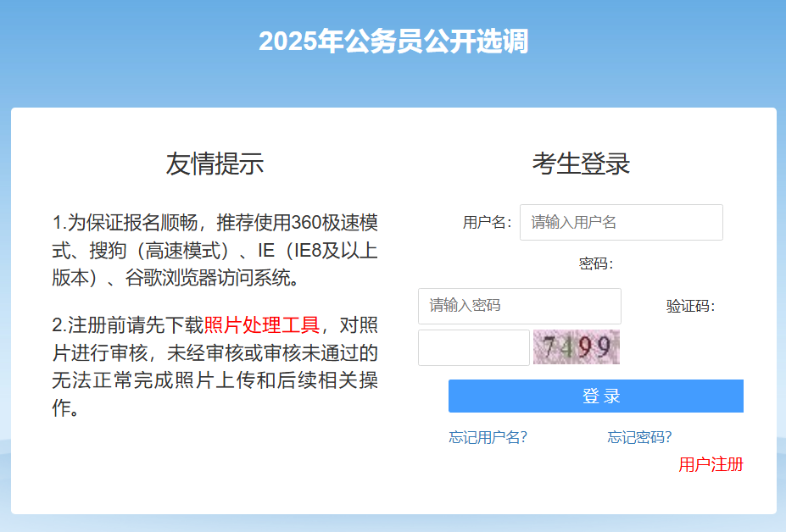This screenshot has height=532, width=786.
Task: Select the 考生登录 heading
Action: 581,163
